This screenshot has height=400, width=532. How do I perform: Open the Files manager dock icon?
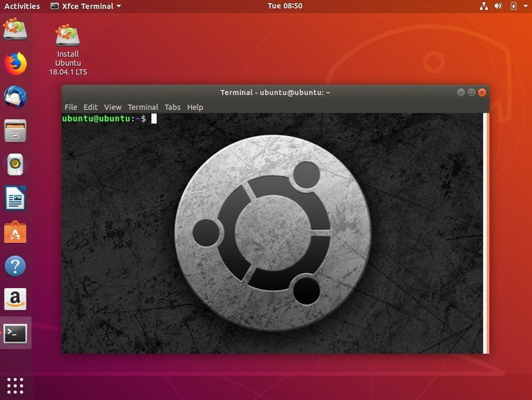coord(16,130)
